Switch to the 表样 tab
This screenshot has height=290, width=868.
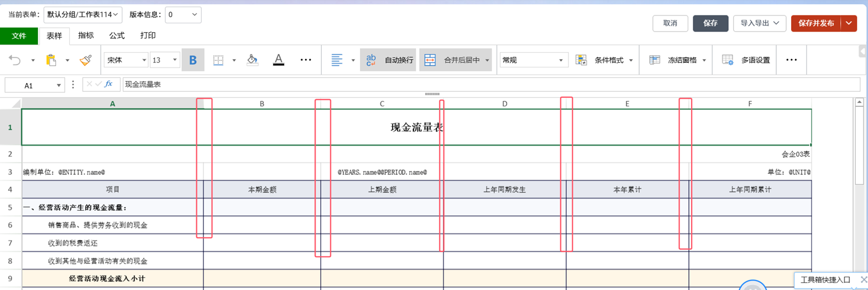pos(54,35)
